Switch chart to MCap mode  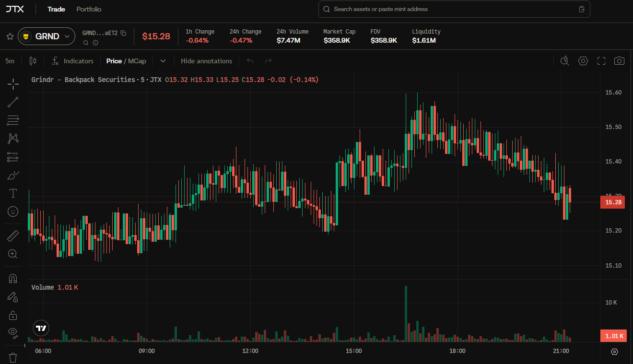point(137,61)
